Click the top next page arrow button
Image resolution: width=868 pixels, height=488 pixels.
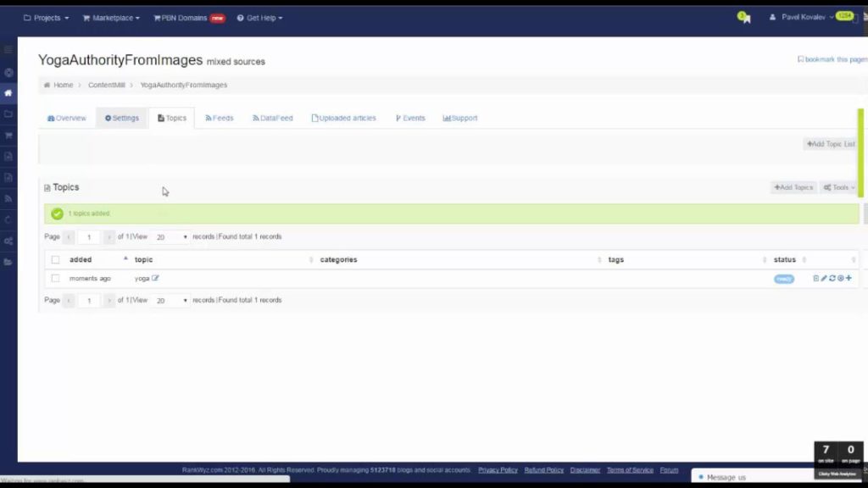tap(108, 237)
